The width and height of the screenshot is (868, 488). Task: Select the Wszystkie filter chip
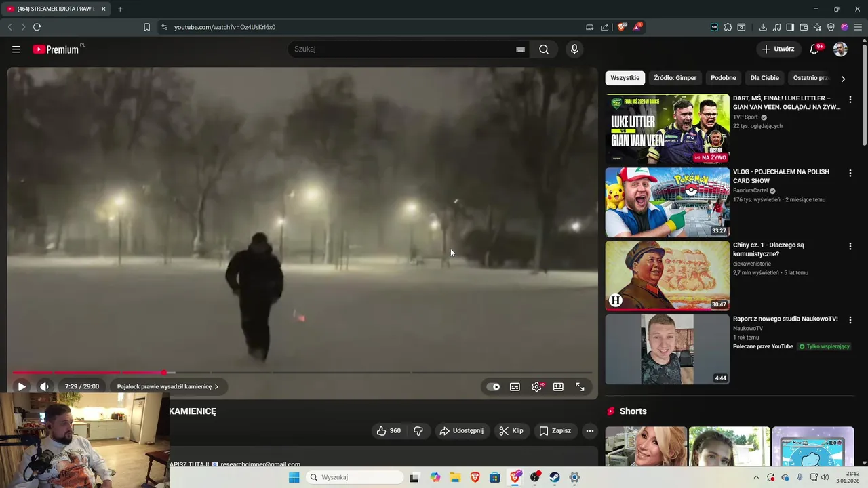pyautogui.click(x=625, y=78)
